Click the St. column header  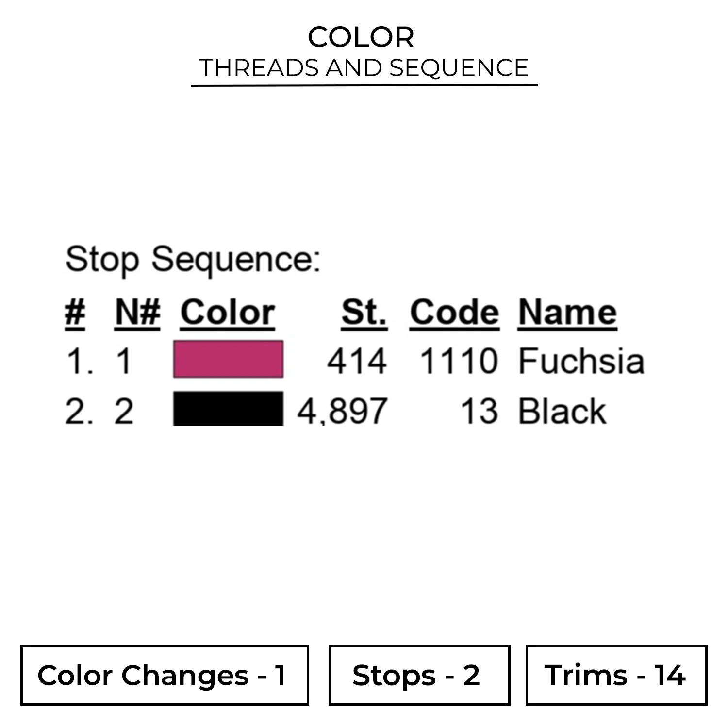(364, 313)
